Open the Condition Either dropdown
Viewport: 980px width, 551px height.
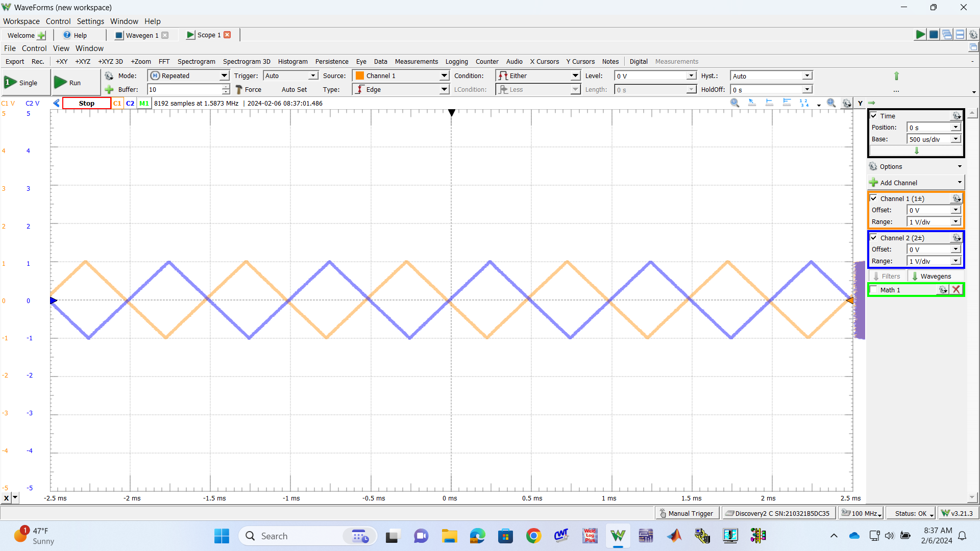[575, 76]
